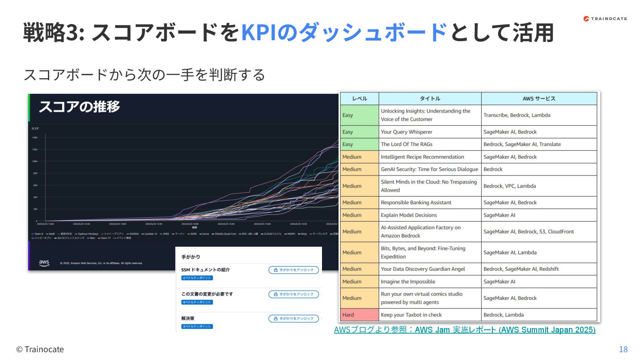Click the Bedrock, VPC, Lambda services cell
Viewport: 644px width, 362px height.
pyautogui.click(x=539, y=186)
